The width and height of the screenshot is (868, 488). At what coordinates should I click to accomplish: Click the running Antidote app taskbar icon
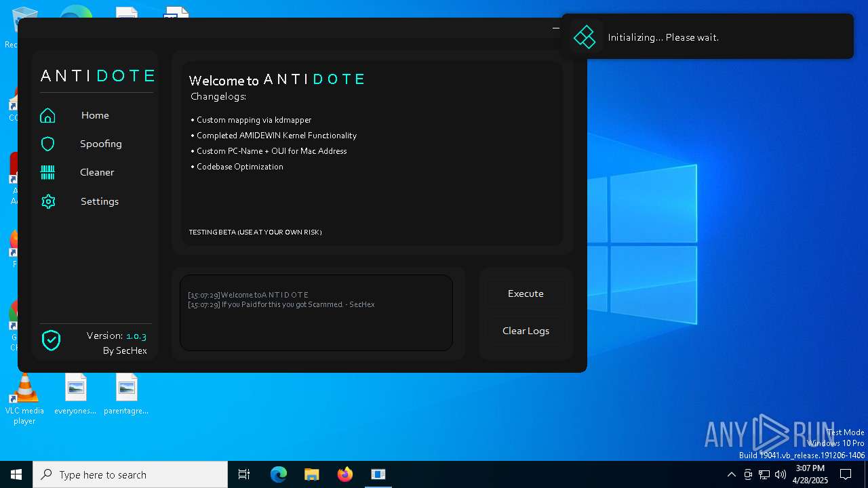pyautogui.click(x=378, y=474)
